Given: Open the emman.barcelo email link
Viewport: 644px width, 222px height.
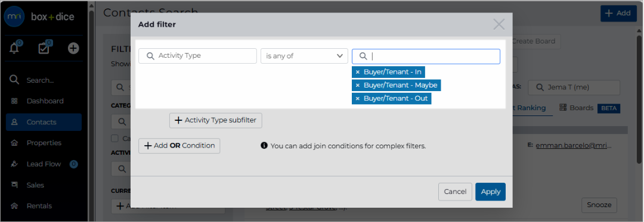Looking at the screenshot, I should [574, 145].
